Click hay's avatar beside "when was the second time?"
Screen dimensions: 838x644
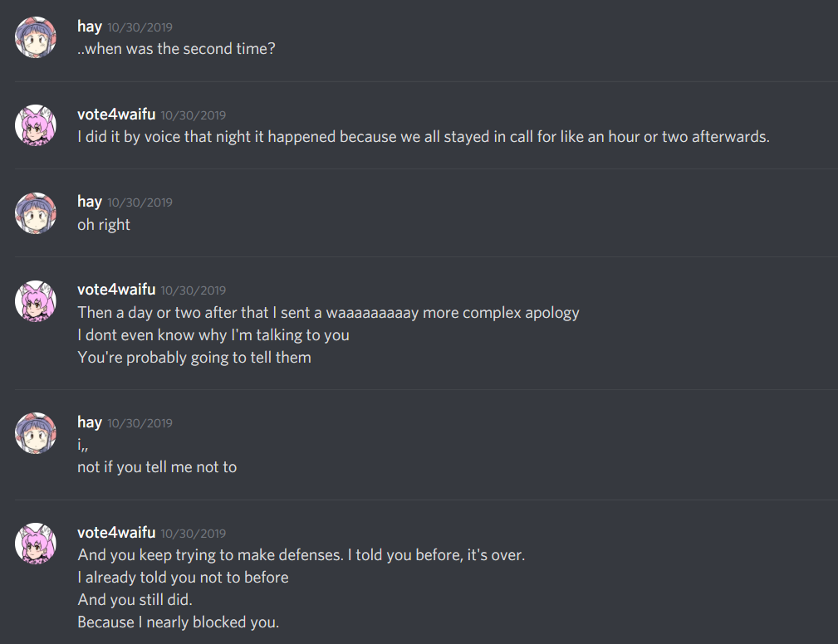(36, 37)
